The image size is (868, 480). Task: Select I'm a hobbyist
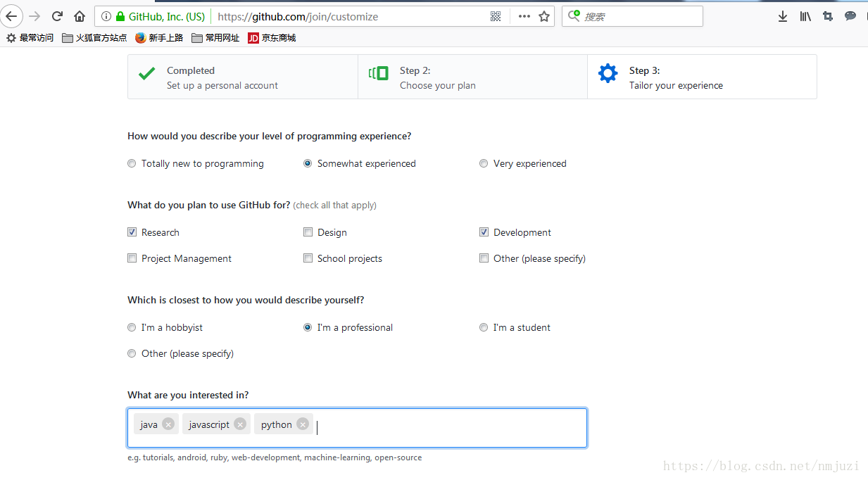pyautogui.click(x=132, y=327)
